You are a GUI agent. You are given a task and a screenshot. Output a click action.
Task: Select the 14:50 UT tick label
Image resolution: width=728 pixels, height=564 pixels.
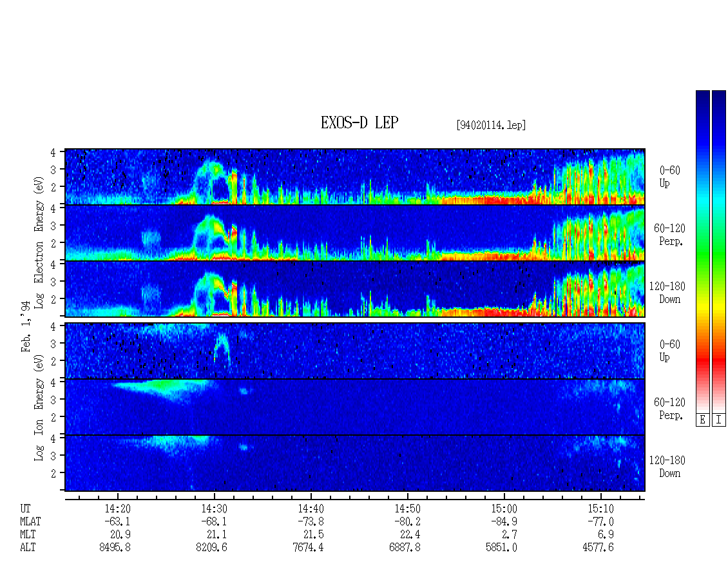407,509
